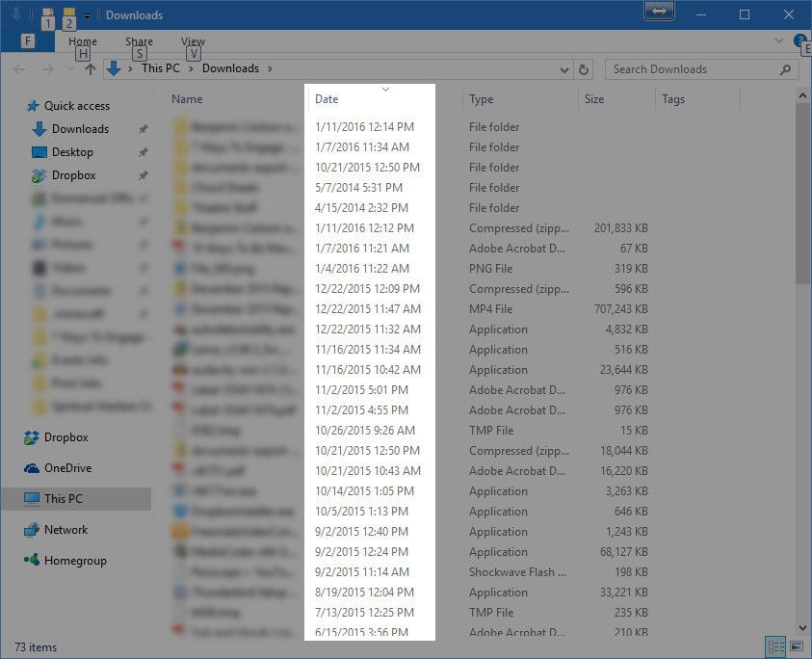Click the blue Downloads arrow icon in sidebar
The height and width of the screenshot is (659, 812).
click(39, 129)
